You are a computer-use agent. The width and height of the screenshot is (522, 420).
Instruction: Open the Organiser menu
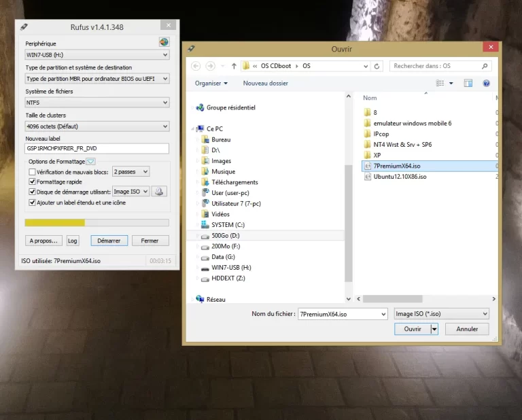pos(211,83)
